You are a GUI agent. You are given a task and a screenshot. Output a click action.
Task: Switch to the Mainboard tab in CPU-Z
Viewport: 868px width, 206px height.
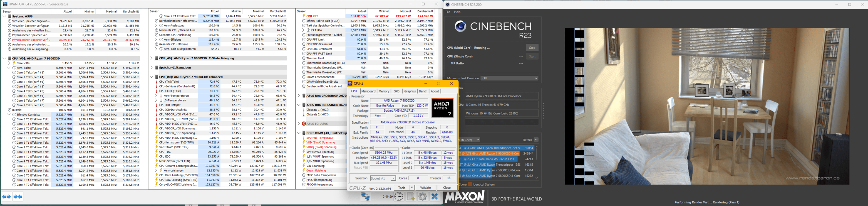(x=368, y=91)
